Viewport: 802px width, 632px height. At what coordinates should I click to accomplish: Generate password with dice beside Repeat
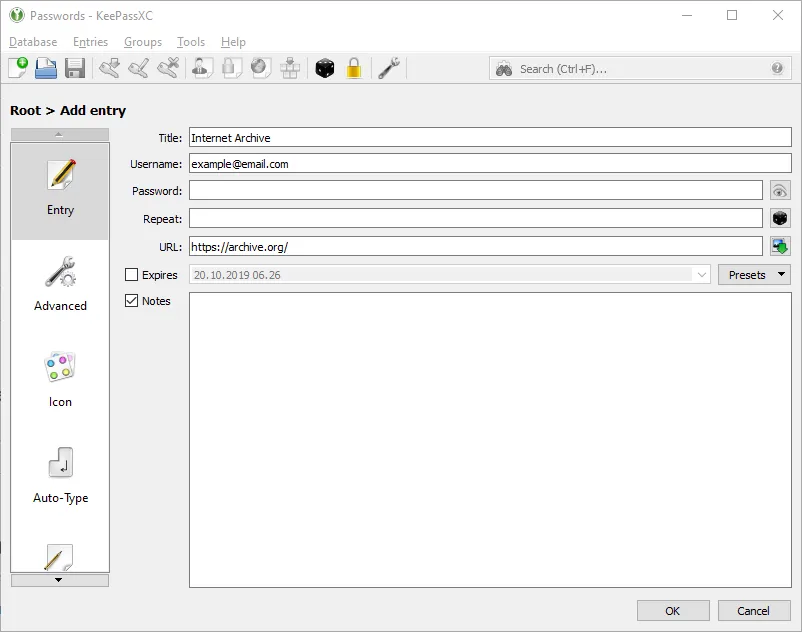pos(780,218)
